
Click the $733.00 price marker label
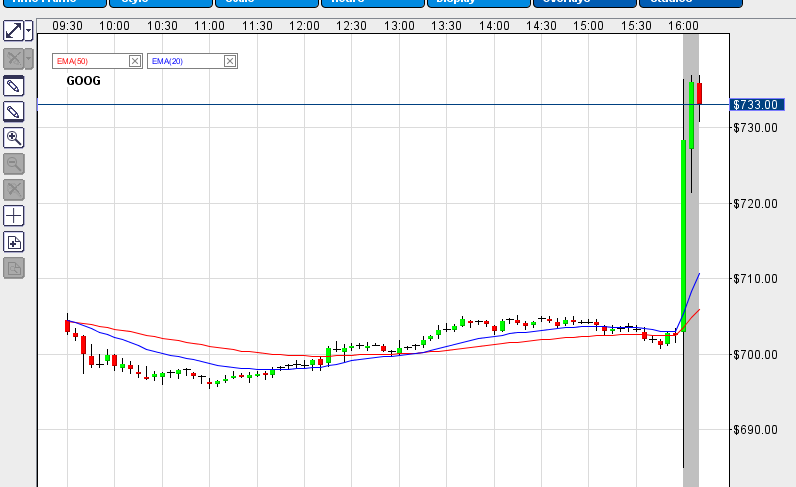pyautogui.click(x=756, y=105)
